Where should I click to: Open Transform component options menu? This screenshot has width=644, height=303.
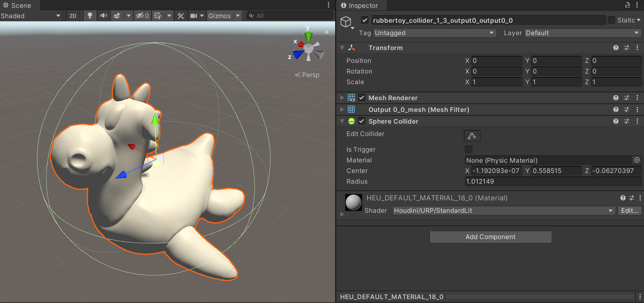[x=637, y=48]
